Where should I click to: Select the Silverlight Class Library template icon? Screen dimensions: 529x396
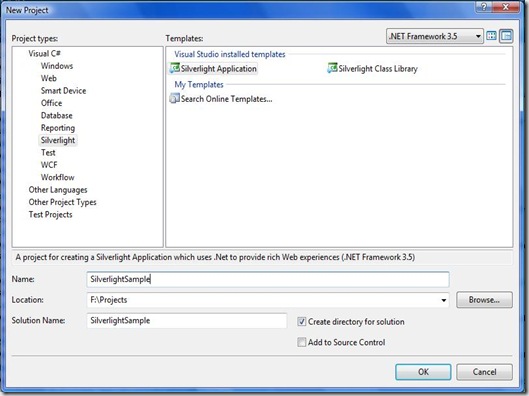(x=332, y=68)
